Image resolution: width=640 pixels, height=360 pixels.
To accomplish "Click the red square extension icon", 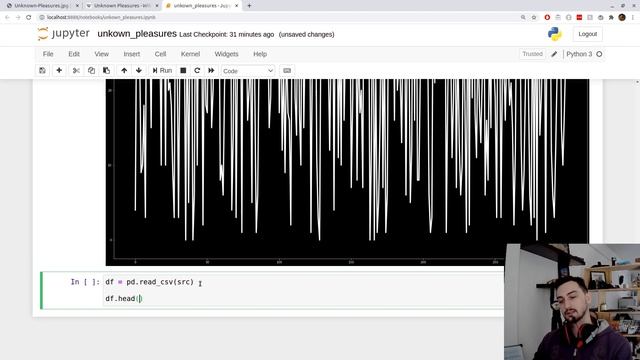I will pyautogui.click(x=579, y=17).
